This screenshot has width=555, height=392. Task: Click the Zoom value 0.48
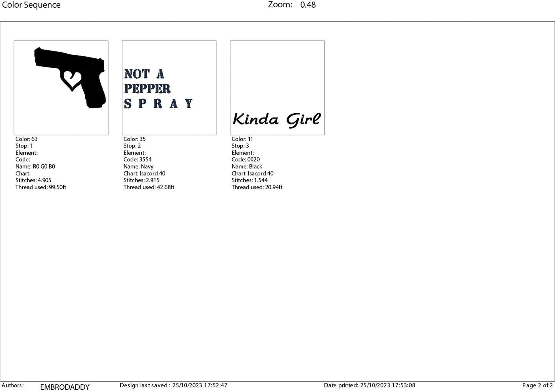(308, 5)
